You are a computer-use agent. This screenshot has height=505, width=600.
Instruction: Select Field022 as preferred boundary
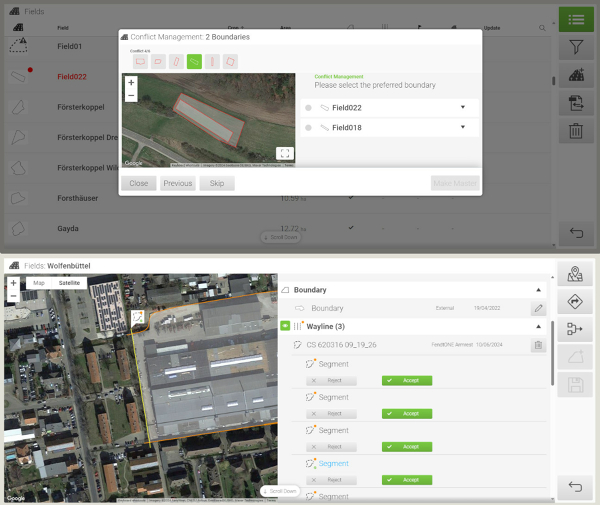click(x=308, y=108)
